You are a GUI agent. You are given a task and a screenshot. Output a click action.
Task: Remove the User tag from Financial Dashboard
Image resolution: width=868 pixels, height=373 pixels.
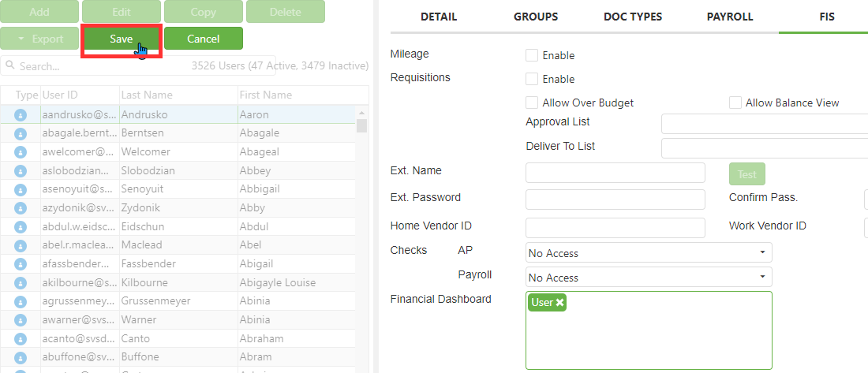tap(559, 303)
